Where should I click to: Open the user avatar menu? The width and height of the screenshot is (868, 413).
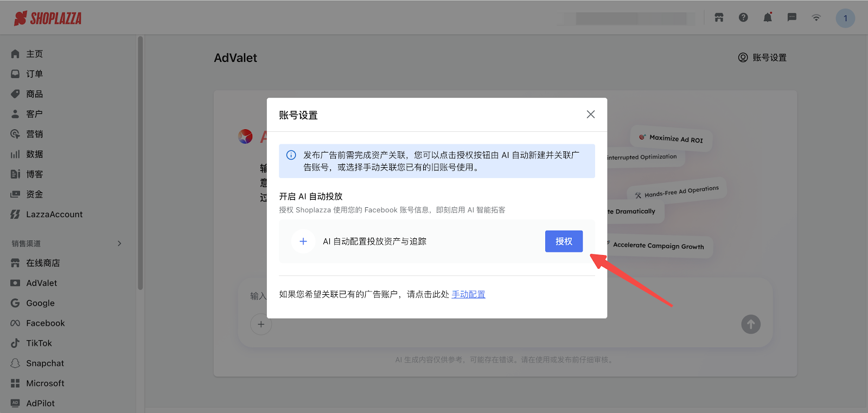tap(845, 18)
